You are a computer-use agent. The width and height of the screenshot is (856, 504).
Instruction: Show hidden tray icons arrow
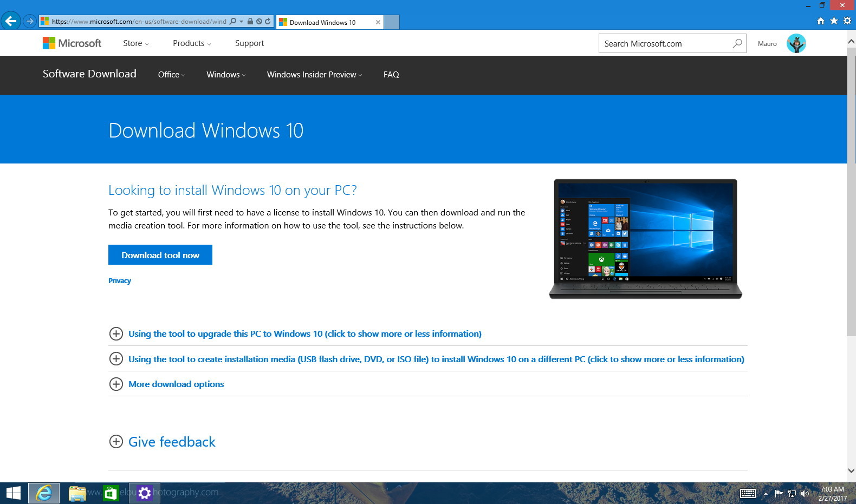[x=766, y=494]
